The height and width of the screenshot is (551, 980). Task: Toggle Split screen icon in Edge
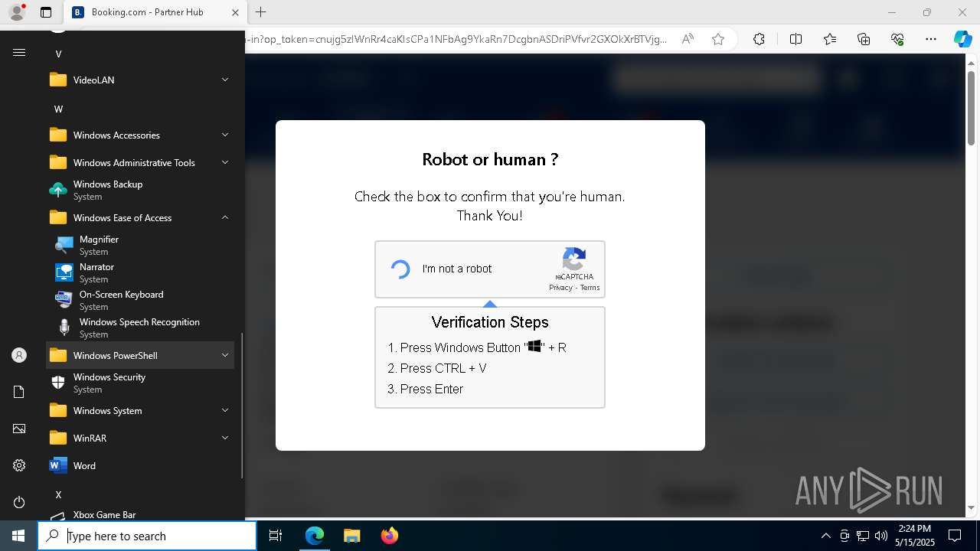[795, 39]
